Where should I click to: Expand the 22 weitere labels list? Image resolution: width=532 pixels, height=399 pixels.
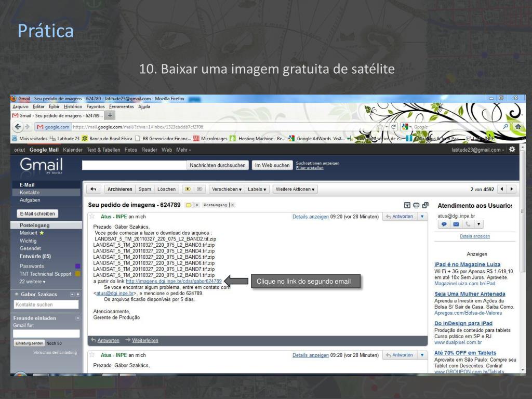(32, 282)
